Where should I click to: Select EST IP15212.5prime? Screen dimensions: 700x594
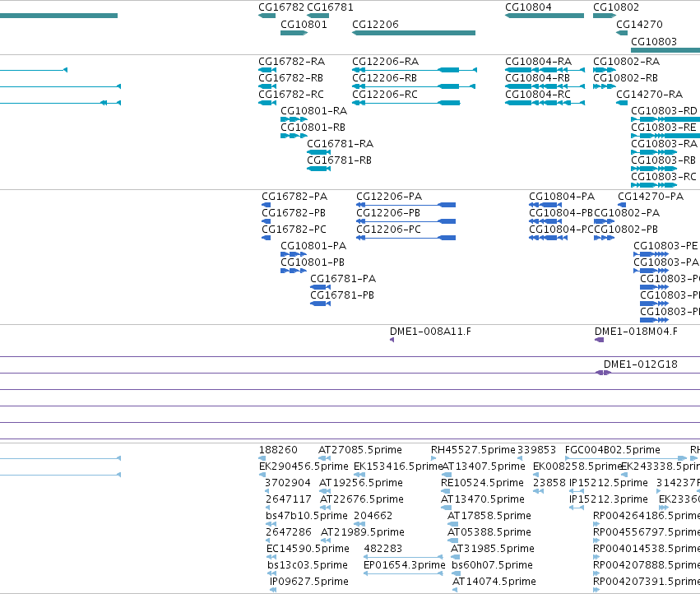608,483
